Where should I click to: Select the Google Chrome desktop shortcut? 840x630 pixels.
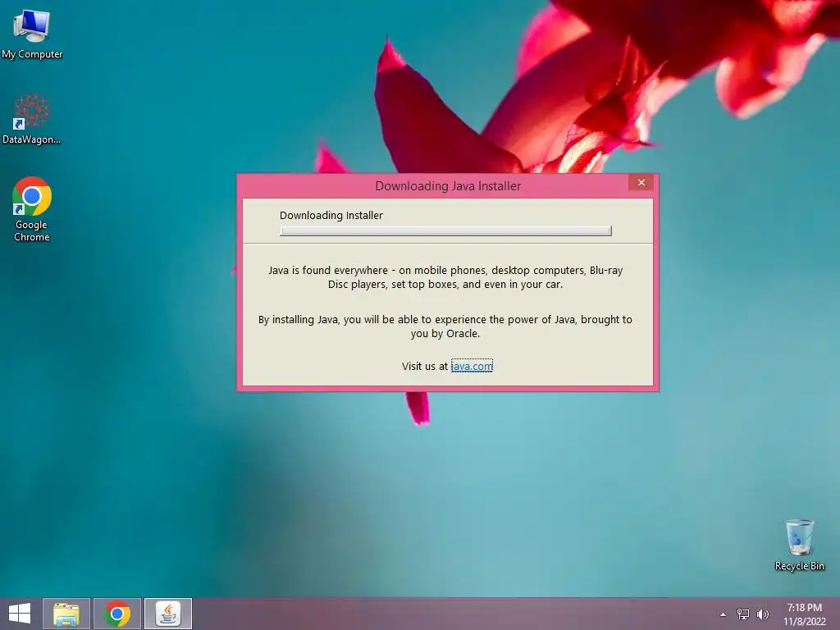pyautogui.click(x=32, y=209)
